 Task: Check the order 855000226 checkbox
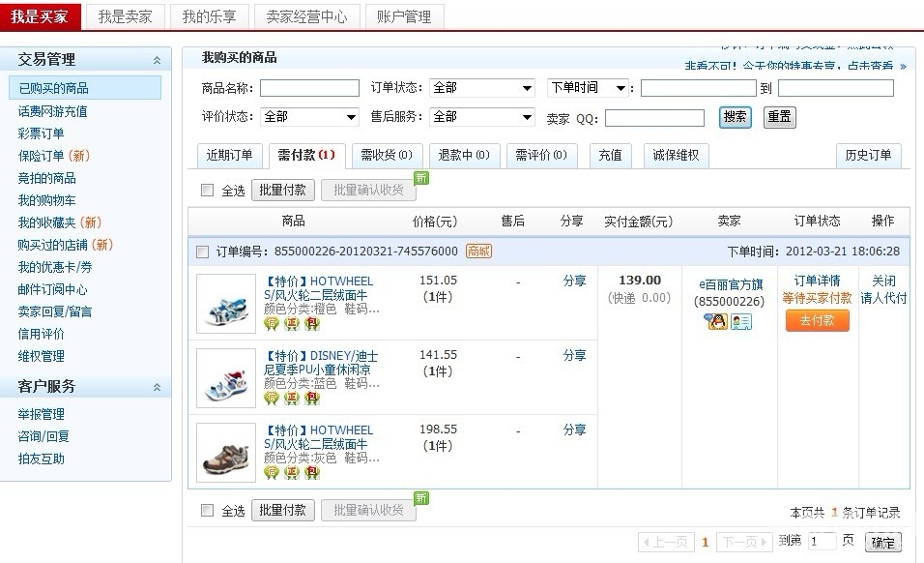pos(203,252)
